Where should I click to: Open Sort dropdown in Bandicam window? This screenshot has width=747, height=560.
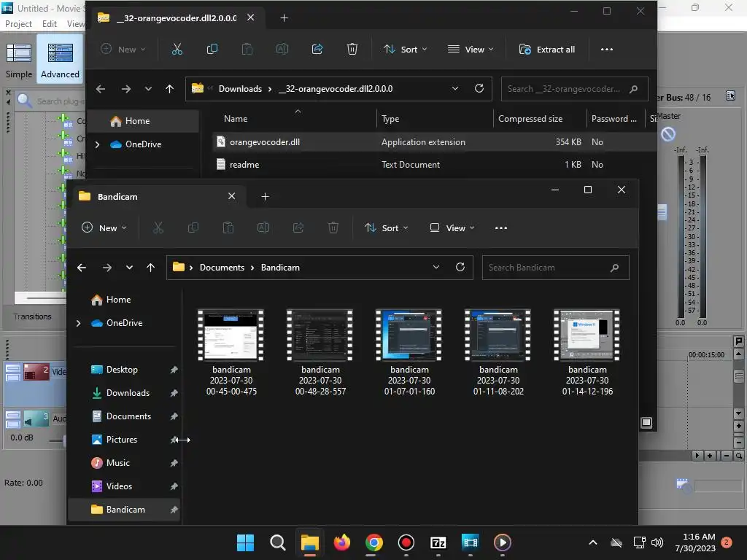[x=387, y=228]
